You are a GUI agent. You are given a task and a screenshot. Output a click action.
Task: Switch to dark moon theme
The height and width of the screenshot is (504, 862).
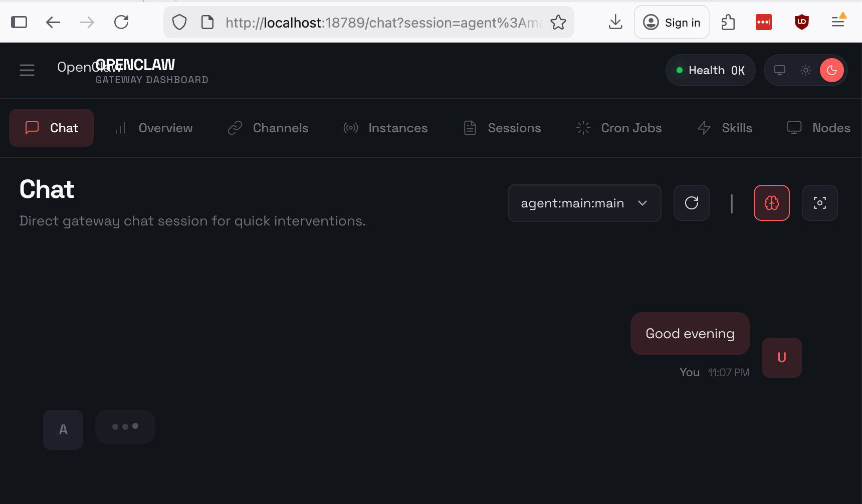coord(831,70)
